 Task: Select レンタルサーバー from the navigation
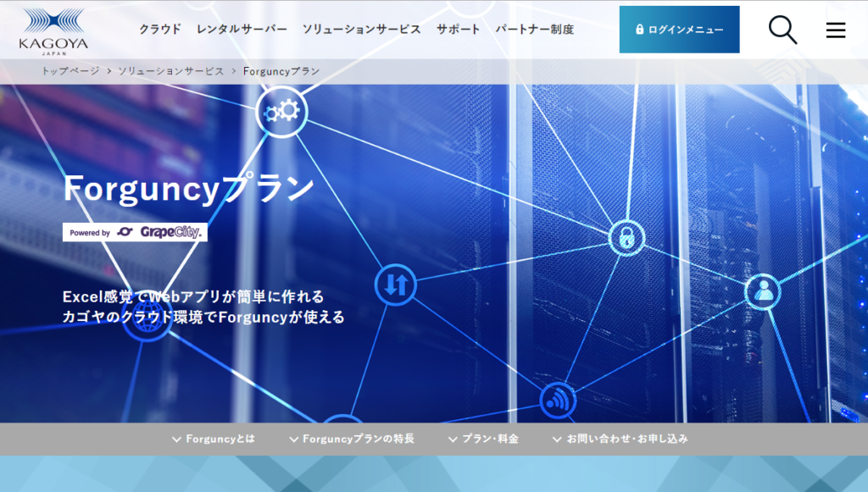pyautogui.click(x=241, y=28)
